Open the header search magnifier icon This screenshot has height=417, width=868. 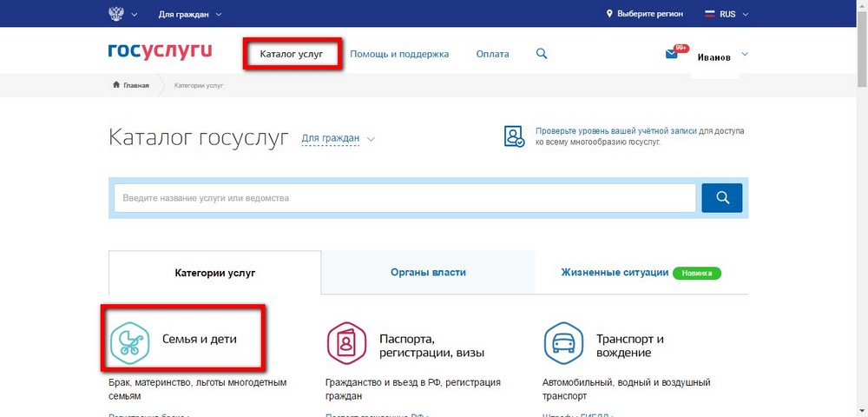(542, 54)
